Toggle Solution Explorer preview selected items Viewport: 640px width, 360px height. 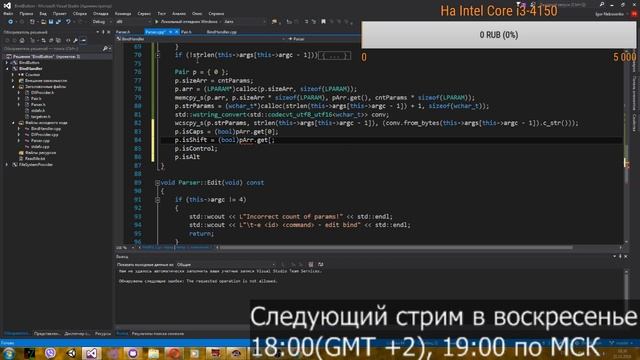click(83, 40)
